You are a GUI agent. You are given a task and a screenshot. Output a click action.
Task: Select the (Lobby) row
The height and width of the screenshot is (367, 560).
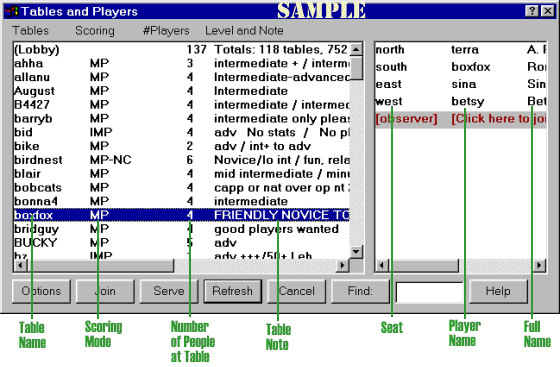point(181,49)
